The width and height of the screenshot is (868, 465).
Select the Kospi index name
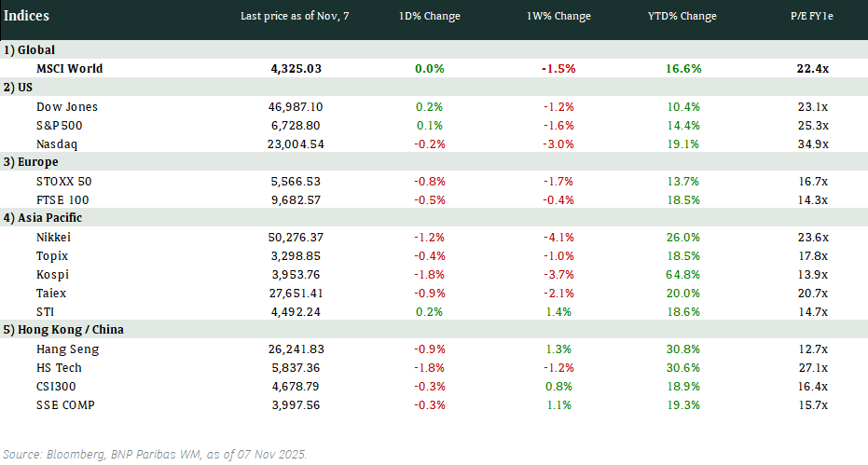click(52, 274)
